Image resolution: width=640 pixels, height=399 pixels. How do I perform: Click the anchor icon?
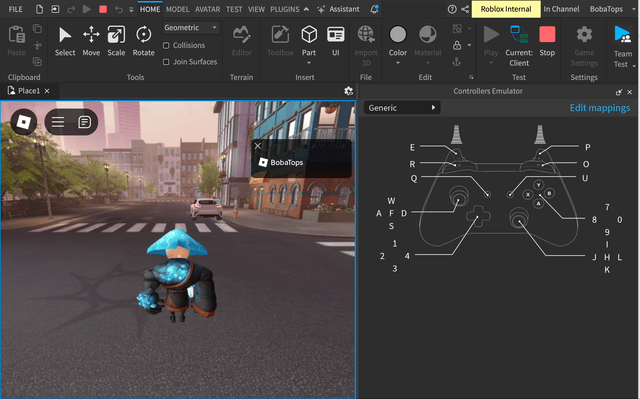(x=457, y=62)
